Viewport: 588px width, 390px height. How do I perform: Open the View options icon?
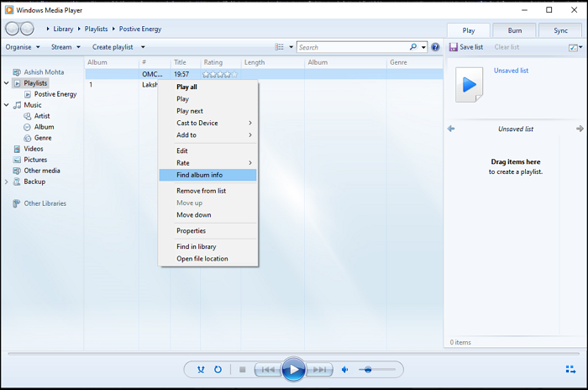280,47
